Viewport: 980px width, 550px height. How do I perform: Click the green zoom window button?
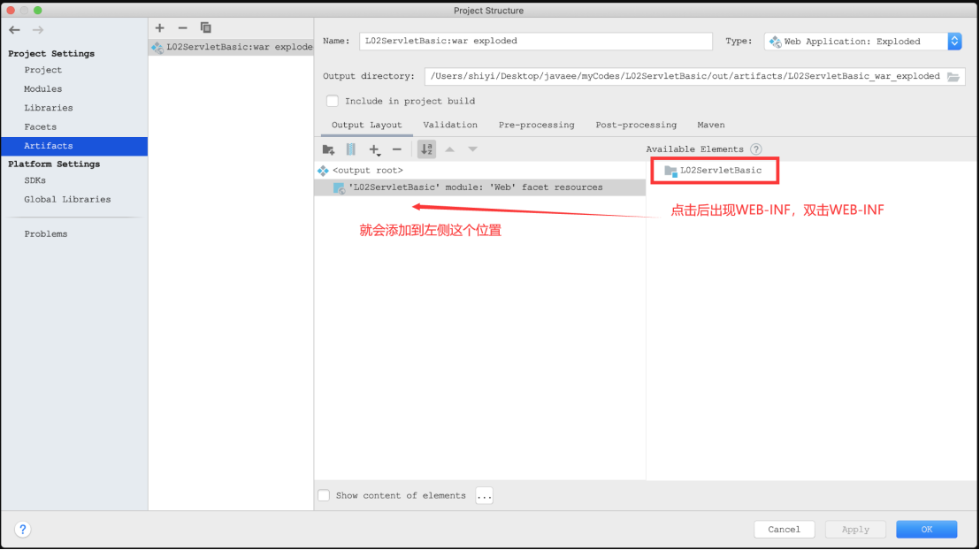pyautogui.click(x=37, y=10)
